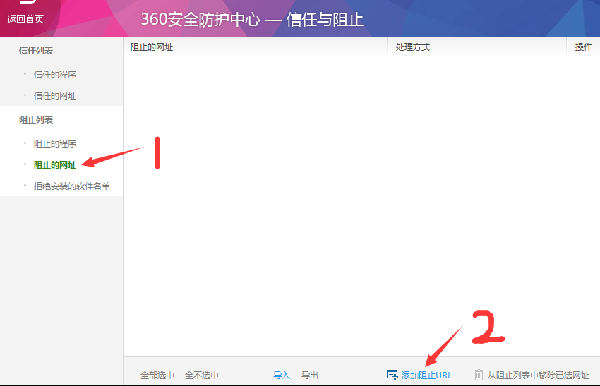Select the highlighted 阻止的网址 item
The width and height of the screenshot is (600, 386).
click(x=55, y=165)
